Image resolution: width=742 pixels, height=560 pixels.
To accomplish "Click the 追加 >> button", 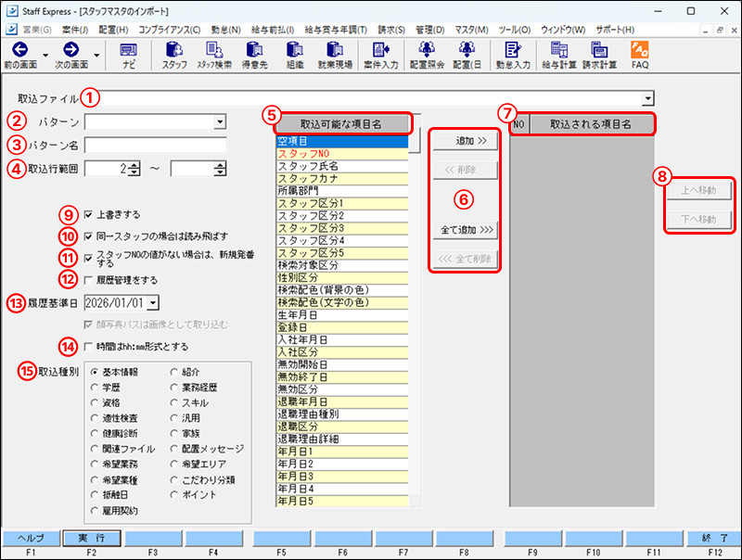I will [x=466, y=141].
